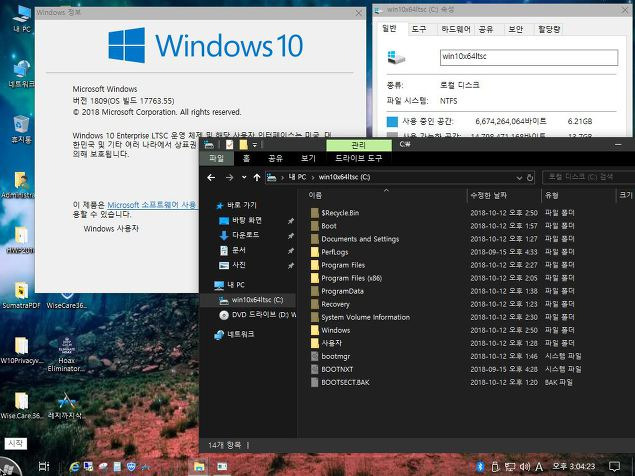635x476 pixels.
Task: Select 사진 in navigation pane
Action: click(239, 265)
